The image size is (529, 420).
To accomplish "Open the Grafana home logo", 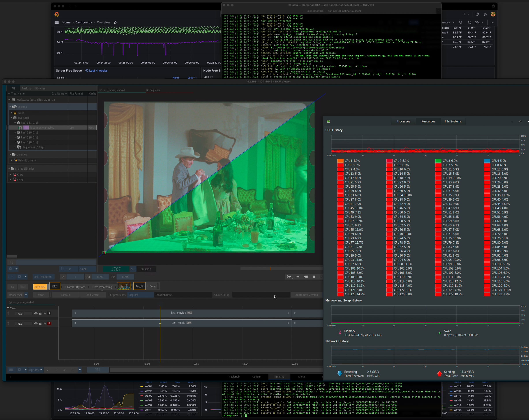I will (57, 14).
